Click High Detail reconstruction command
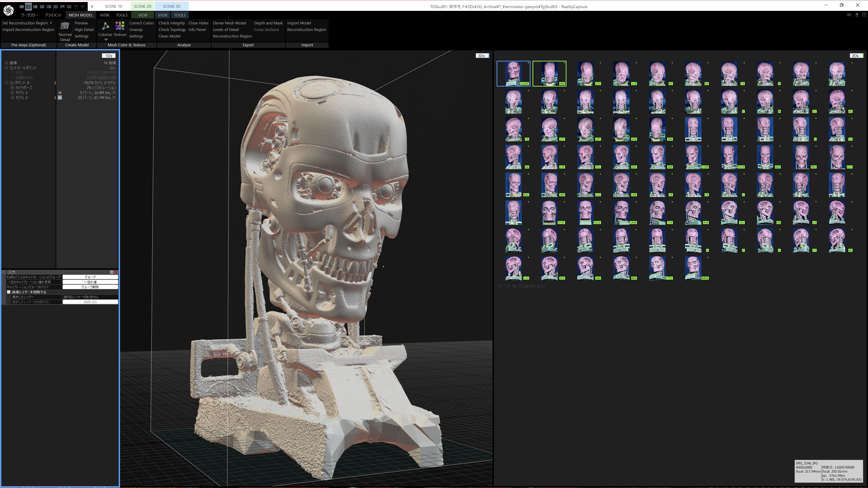The width and height of the screenshot is (868, 488). click(84, 30)
